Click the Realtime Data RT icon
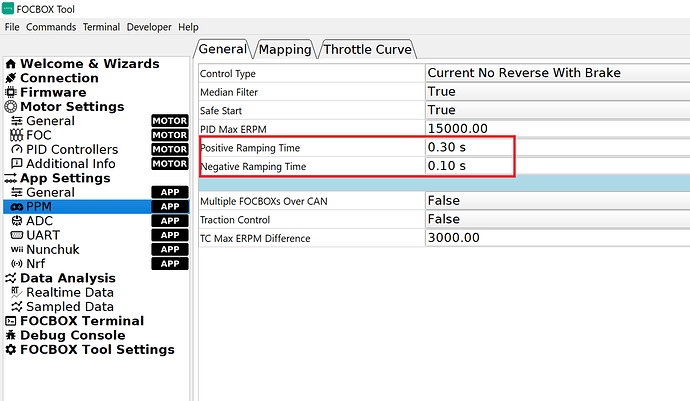The image size is (690, 401). (x=17, y=292)
